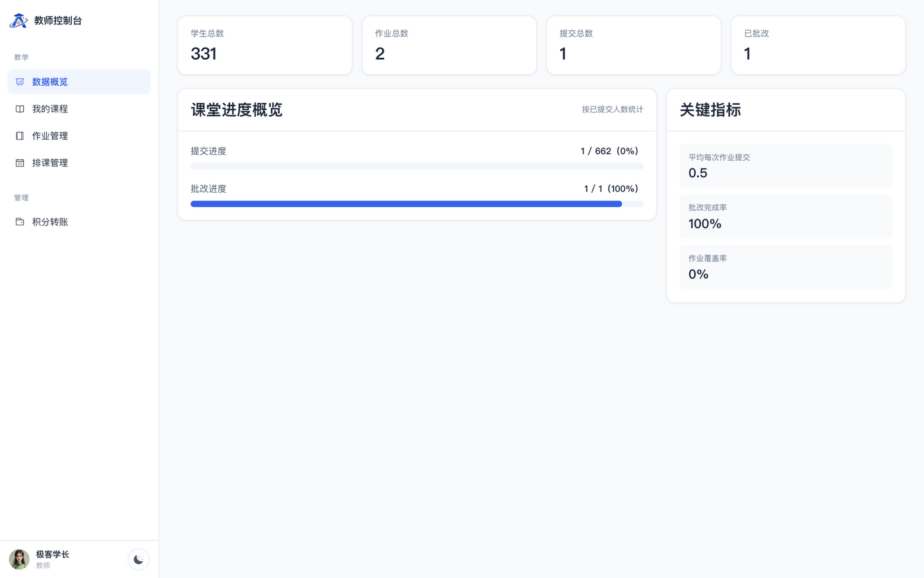924x578 pixels.
Task: Click the 积分转账 folder icon
Action: point(20,222)
